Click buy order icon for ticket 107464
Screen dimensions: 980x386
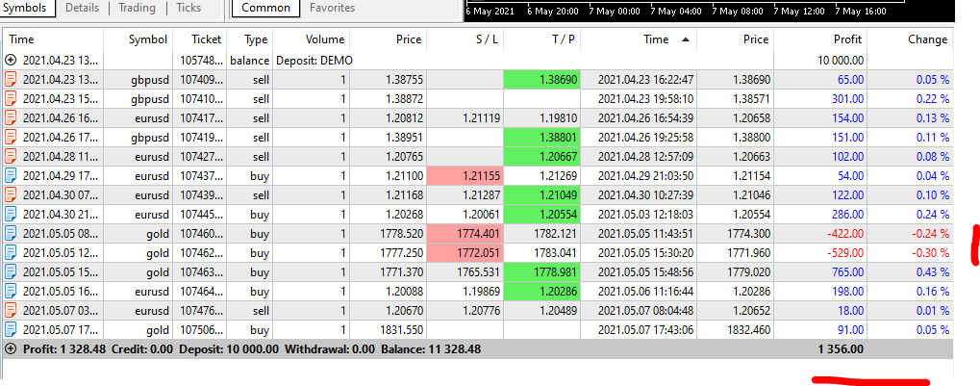click(10, 292)
